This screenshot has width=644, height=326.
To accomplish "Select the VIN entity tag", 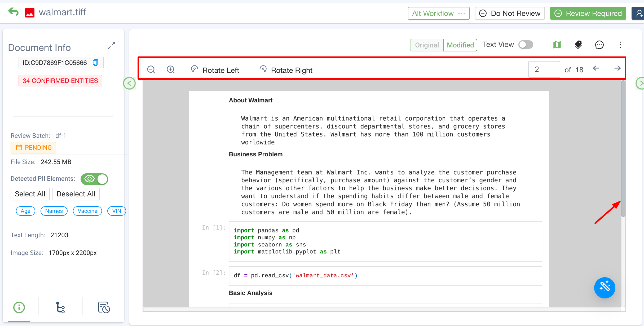I will tap(117, 211).
